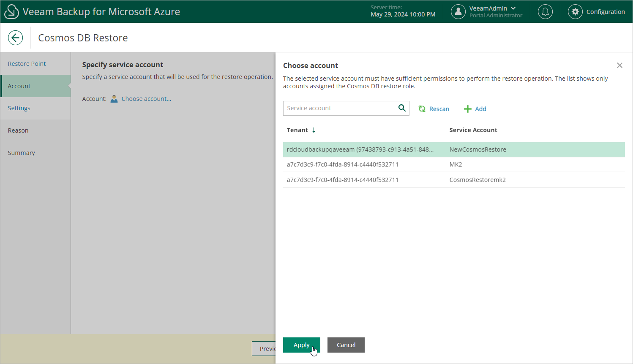This screenshot has height=364, width=633.
Task: Open the Configuration gear icon
Action: point(575,11)
